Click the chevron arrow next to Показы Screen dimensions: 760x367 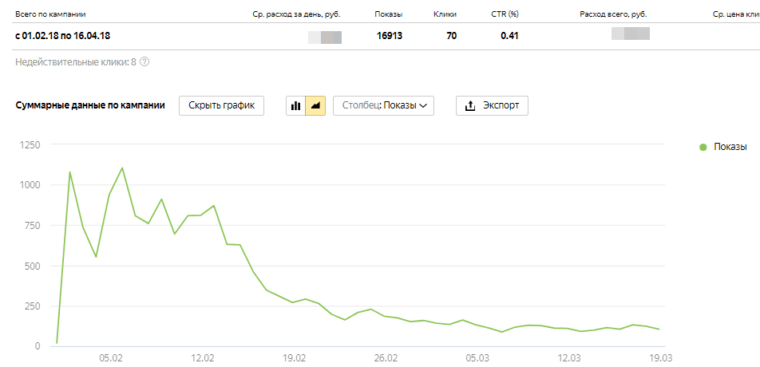423,106
